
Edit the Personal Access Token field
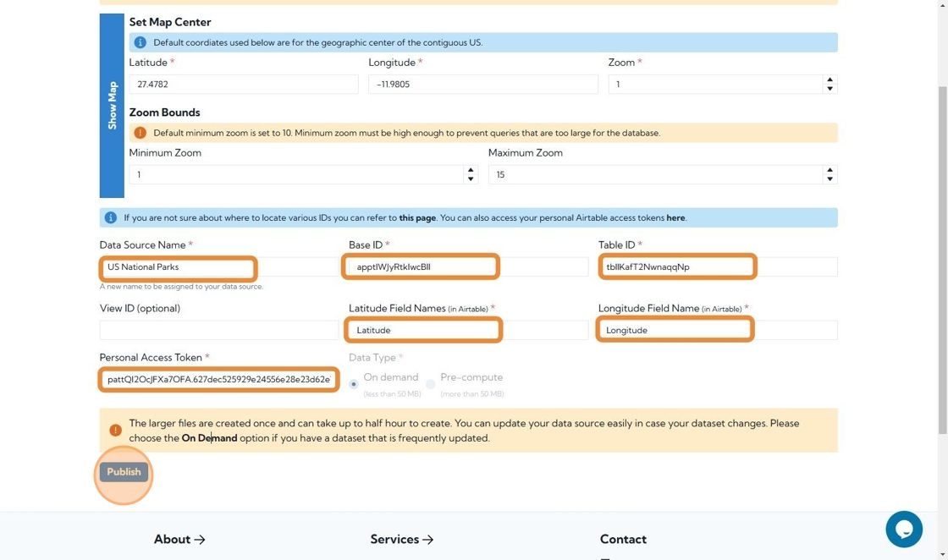pyautogui.click(x=219, y=379)
